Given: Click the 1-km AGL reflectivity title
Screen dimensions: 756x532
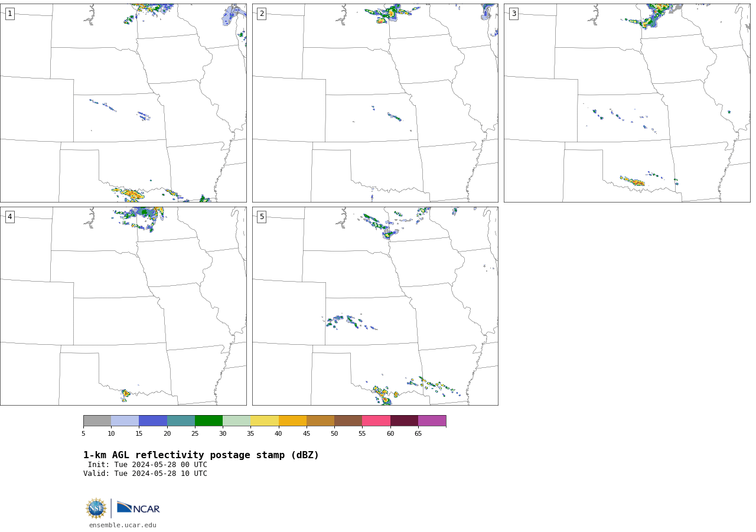Looking at the screenshot, I should tap(201, 455).
